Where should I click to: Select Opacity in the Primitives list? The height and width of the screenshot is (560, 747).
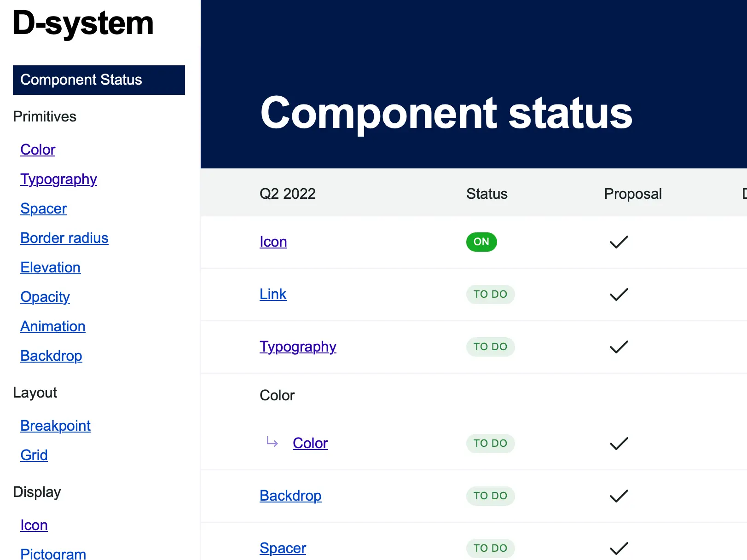[45, 297]
